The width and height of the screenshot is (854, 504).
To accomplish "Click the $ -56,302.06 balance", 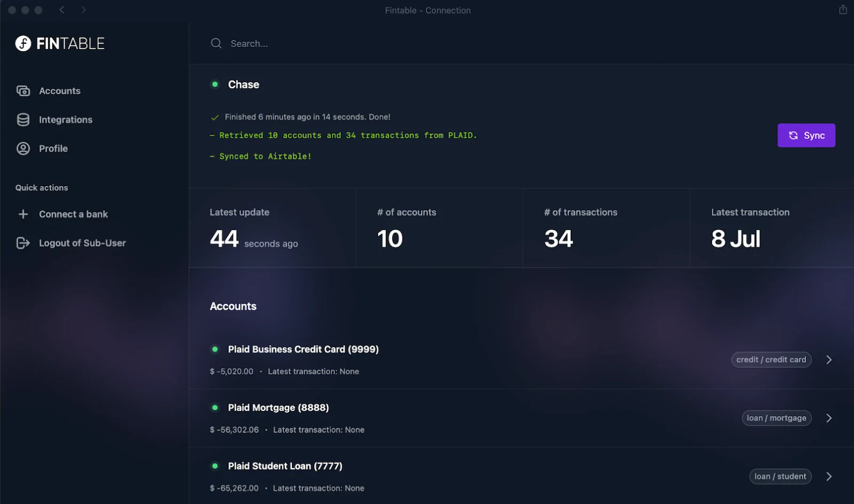I will tap(234, 430).
